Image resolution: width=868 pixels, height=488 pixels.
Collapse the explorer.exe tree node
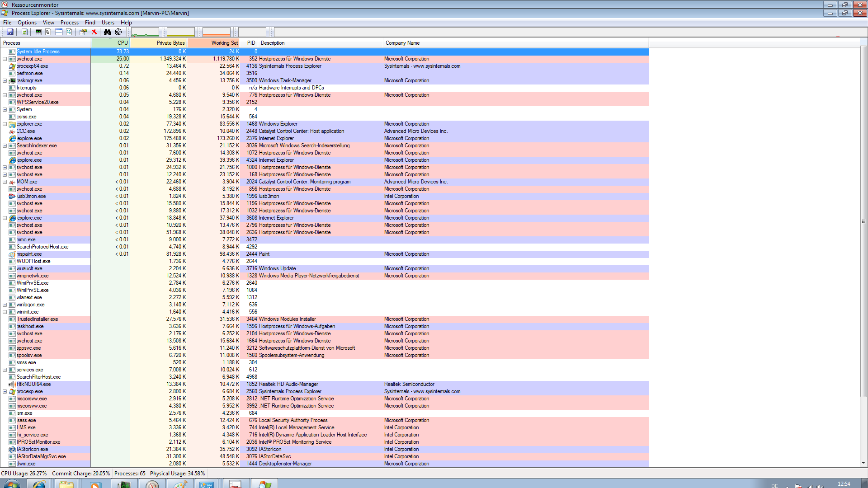5,124
